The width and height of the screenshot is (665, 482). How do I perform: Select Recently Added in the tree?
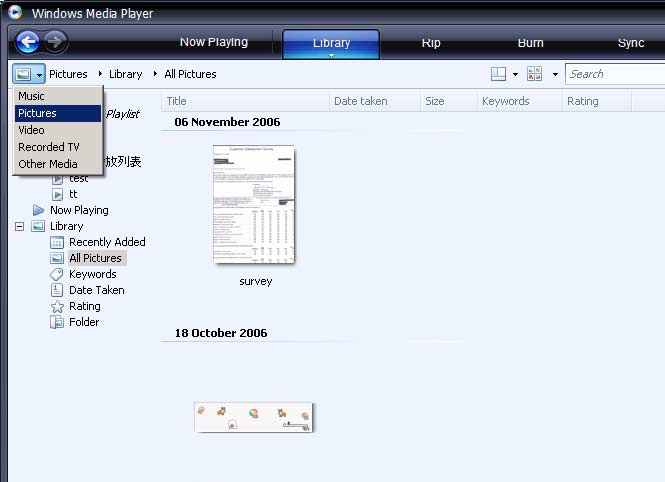(x=107, y=242)
